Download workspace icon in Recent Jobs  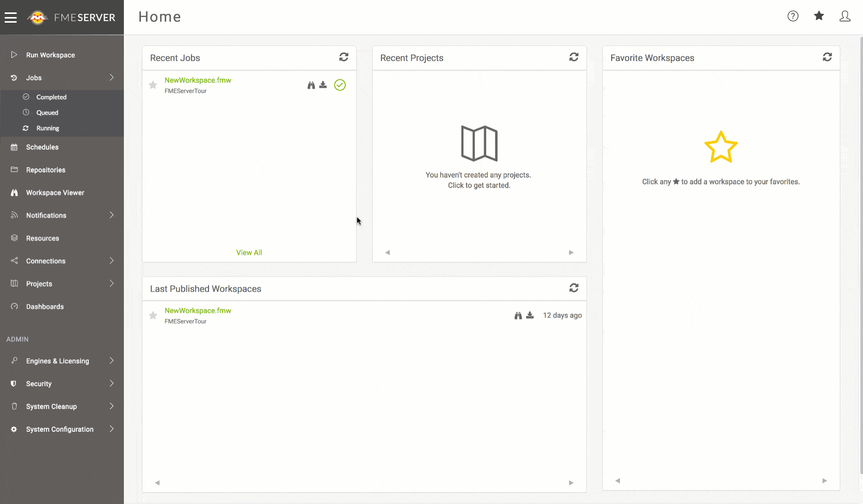coord(323,85)
